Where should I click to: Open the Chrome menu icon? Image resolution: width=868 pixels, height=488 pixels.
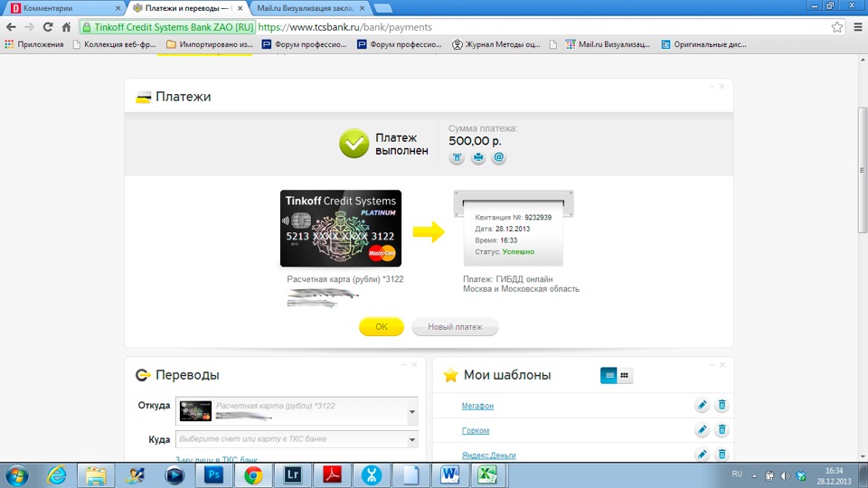pyautogui.click(x=858, y=27)
